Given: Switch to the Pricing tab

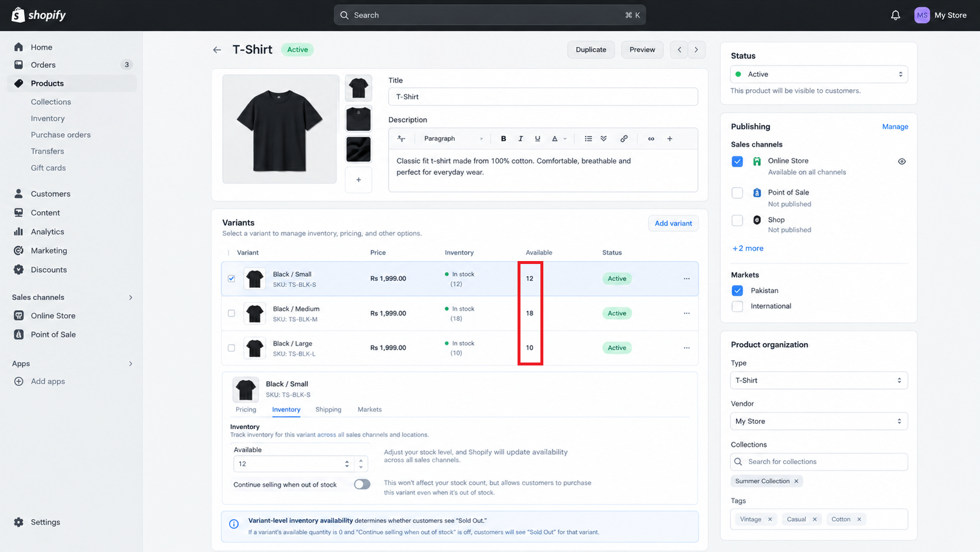Looking at the screenshot, I should coord(246,409).
